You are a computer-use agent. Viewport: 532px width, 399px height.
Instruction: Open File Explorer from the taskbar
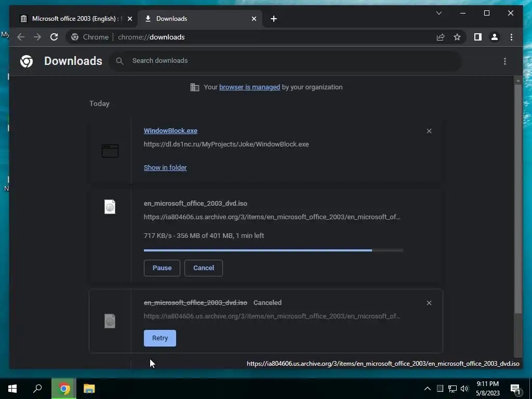point(89,389)
